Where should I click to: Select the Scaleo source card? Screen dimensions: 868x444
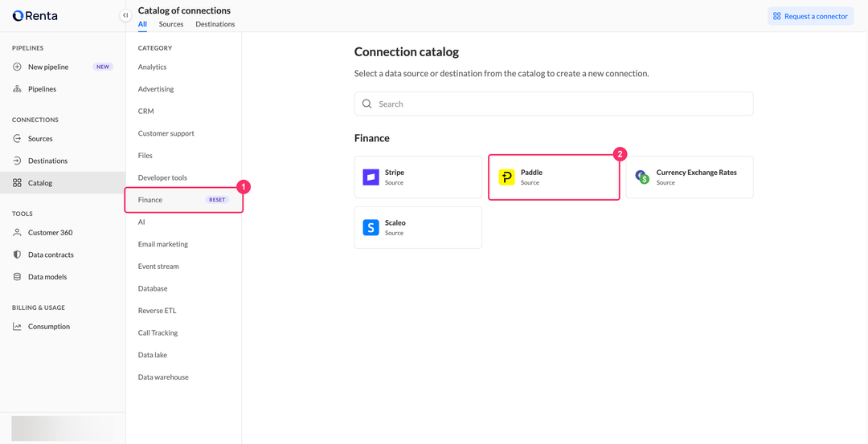point(418,227)
